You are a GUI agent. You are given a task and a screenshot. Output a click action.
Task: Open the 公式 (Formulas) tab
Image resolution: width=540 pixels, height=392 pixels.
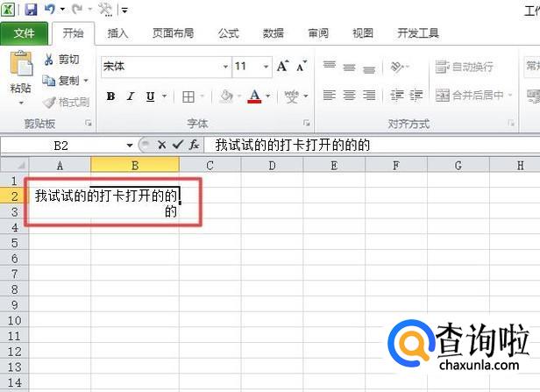(228, 33)
